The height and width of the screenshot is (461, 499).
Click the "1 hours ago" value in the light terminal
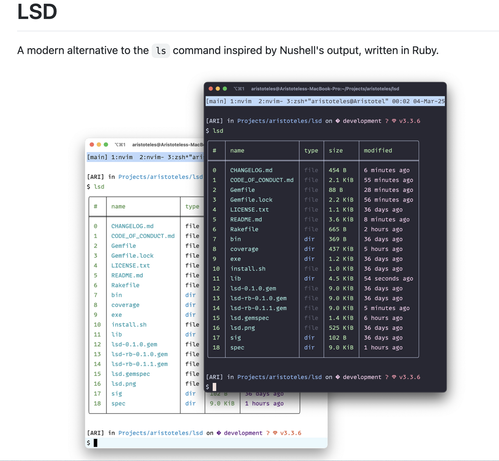point(264,404)
